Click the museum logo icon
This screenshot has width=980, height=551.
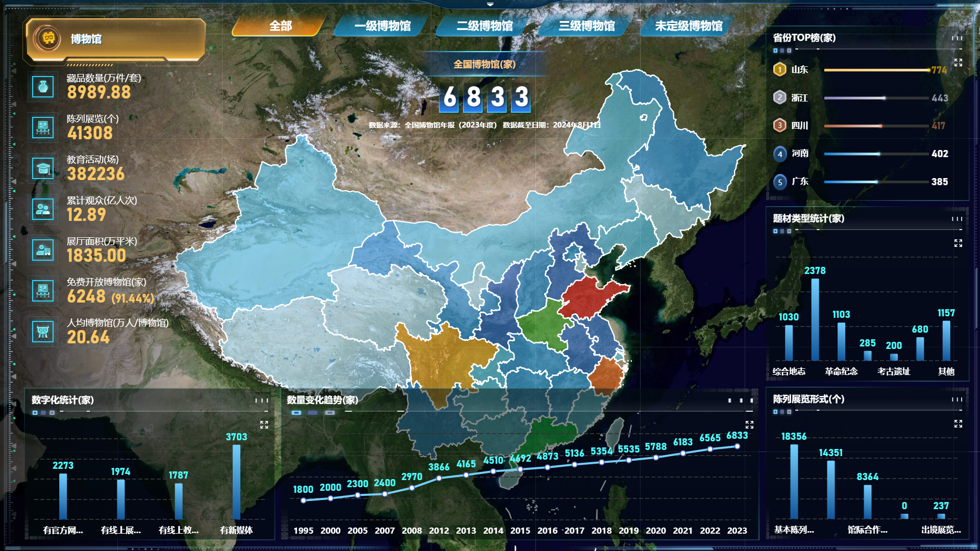[x=48, y=39]
